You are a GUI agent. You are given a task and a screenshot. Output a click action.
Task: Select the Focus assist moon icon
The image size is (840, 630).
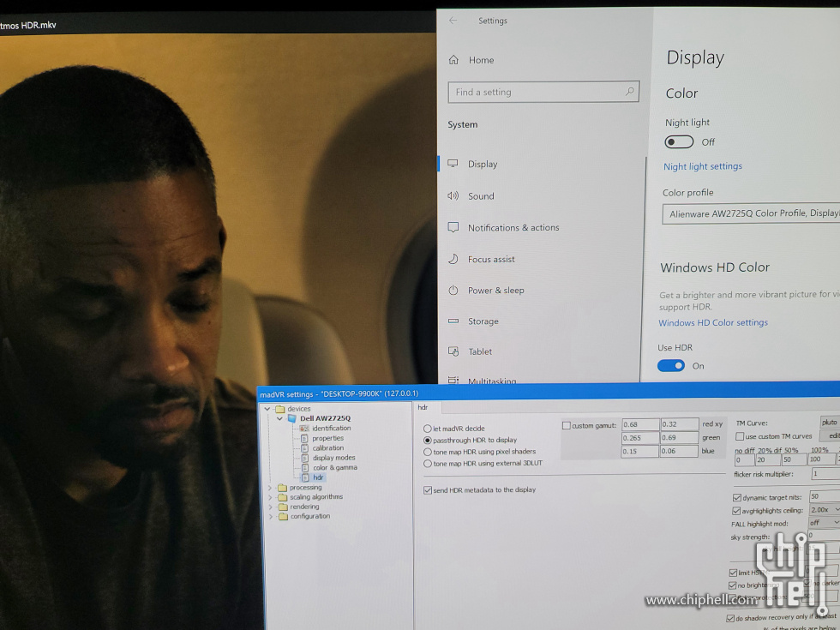[x=453, y=259]
